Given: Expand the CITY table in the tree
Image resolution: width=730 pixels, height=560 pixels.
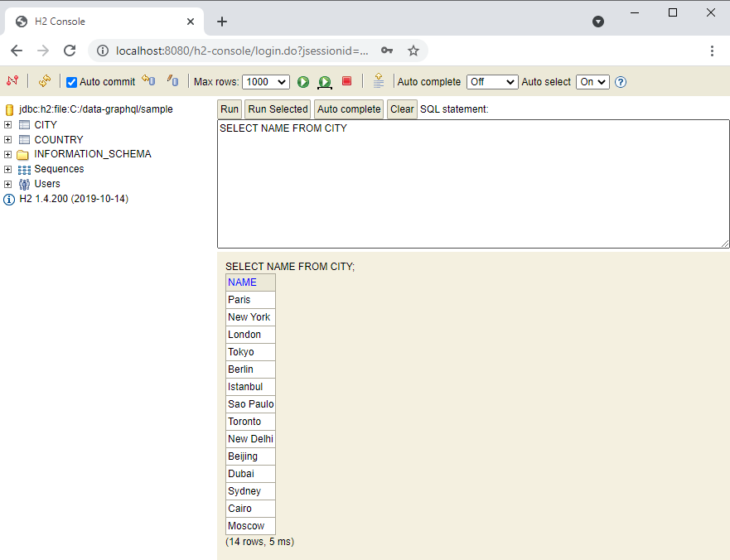Looking at the screenshot, I should [7, 124].
